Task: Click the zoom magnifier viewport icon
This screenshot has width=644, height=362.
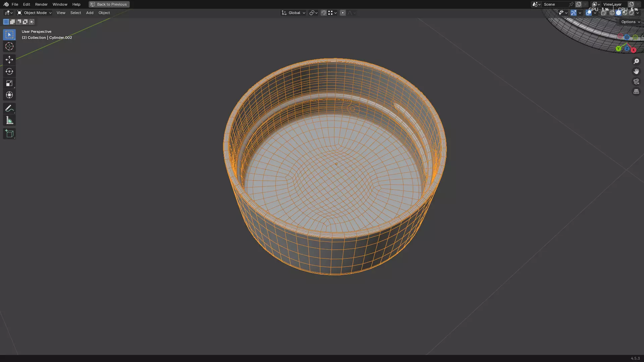Action: pos(636,61)
